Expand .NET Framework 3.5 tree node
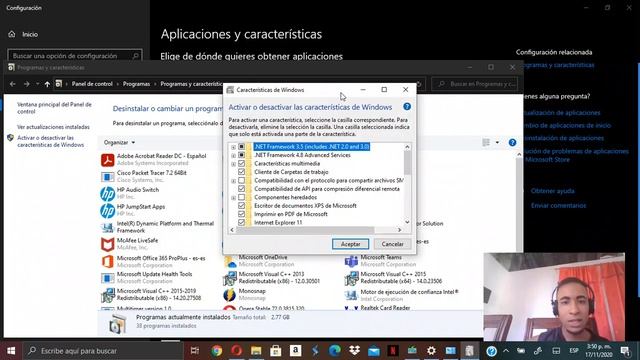 (233, 147)
